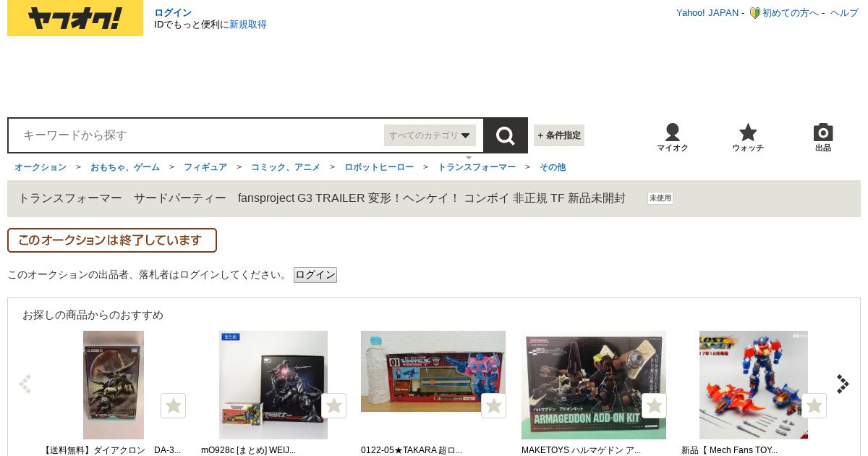Click the お探しの商品からのおすすめ heading
Viewport: 868px width, 456px height.
point(93,315)
